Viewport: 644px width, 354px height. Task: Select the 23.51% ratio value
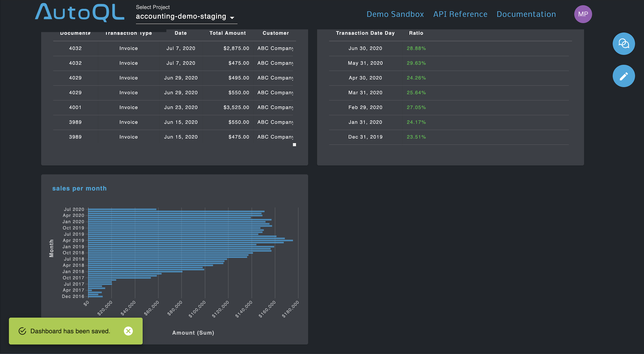point(416,137)
